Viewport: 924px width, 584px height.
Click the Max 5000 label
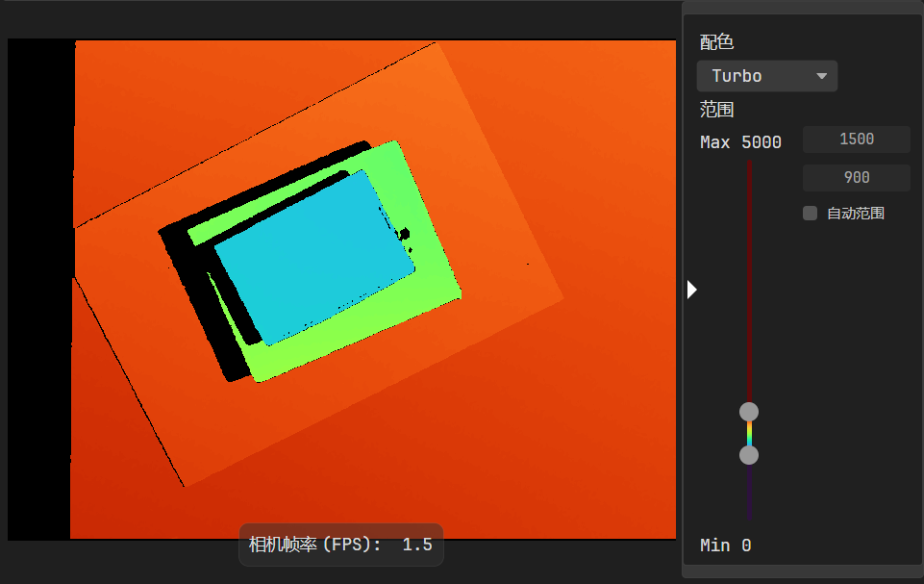(740, 142)
